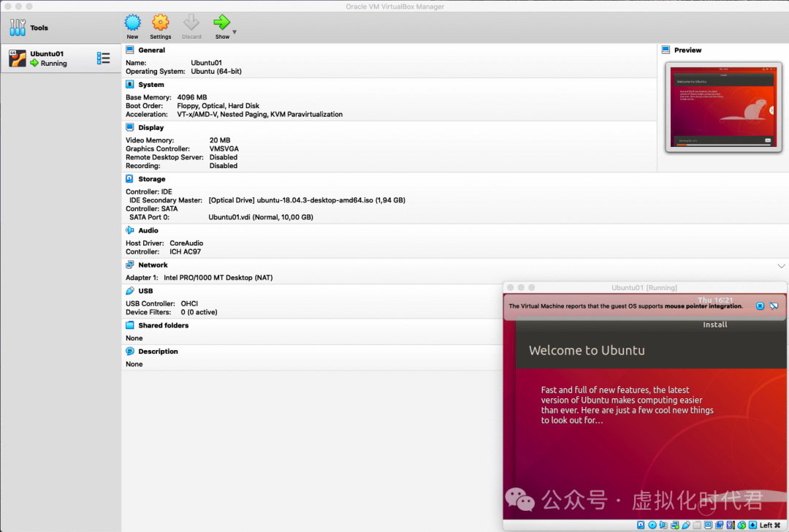Open the Audio settings heading link
Image resolution: width=789 pixels, height=532 pixels.
pos(148,230)
